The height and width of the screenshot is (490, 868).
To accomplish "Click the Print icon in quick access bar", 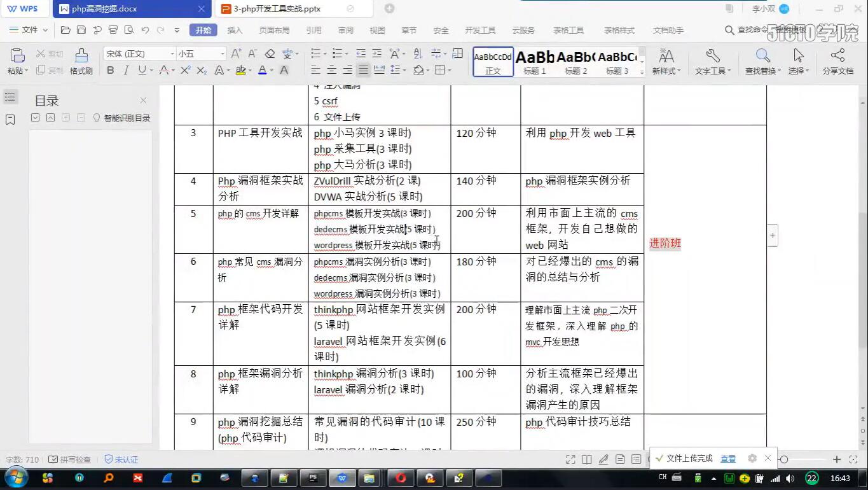I will pos(113,30).
